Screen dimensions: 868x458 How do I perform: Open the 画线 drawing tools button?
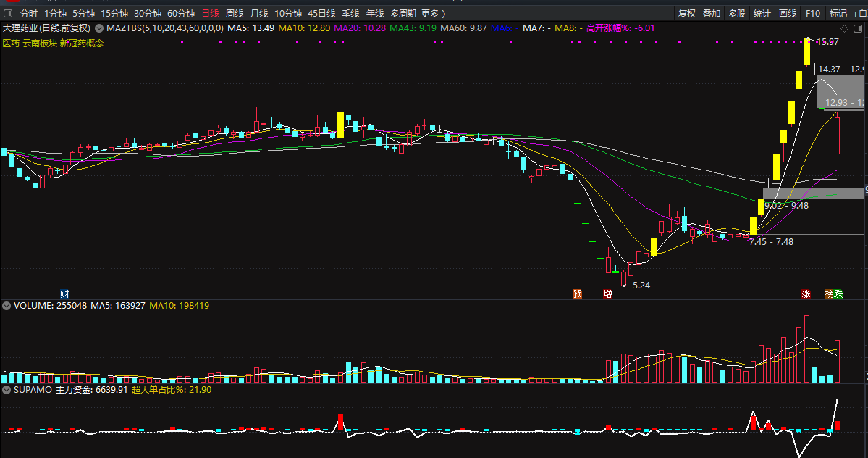click(788, 14)
